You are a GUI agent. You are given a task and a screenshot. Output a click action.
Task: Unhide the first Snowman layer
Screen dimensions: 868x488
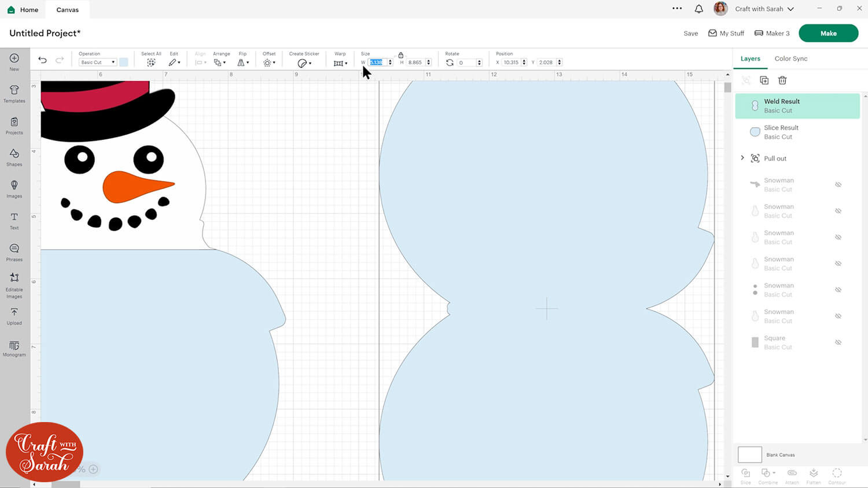pyautogui.click(x=838, y=184)
